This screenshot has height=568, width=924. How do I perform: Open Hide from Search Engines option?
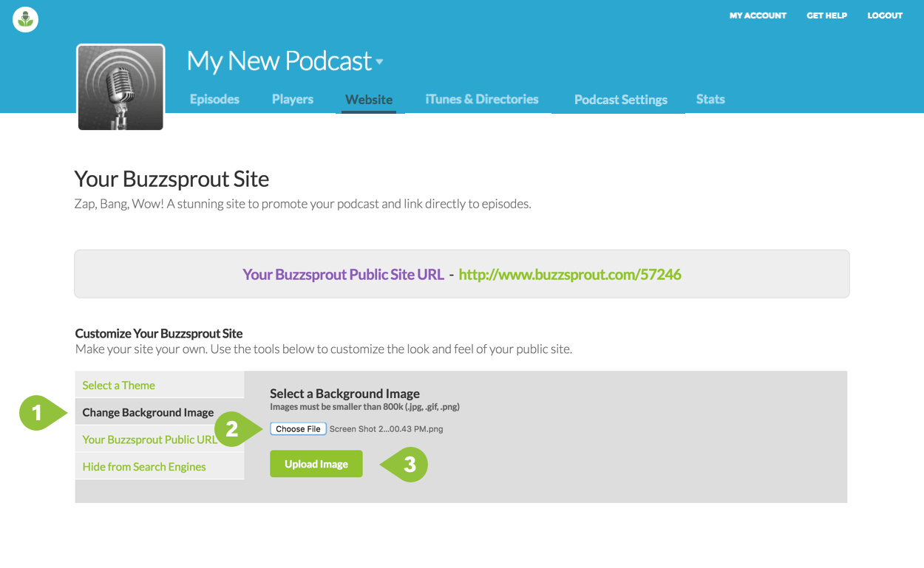pos(144,467)
